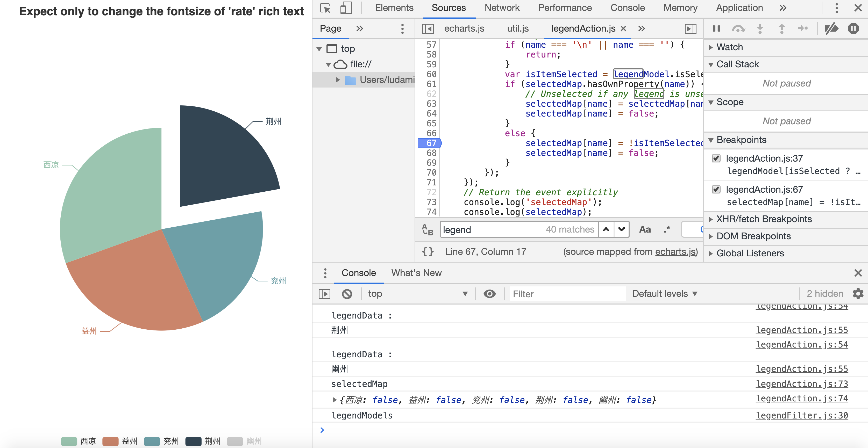This screenshot has height=448, width=868.
Task: Open the What's New tab
Action: (x=416, y=272)
